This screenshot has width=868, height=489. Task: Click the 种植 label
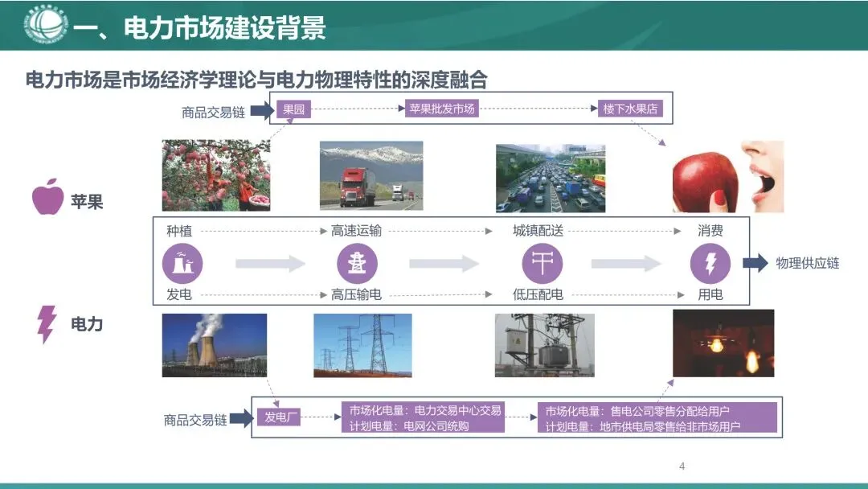[x=178, y=231]
